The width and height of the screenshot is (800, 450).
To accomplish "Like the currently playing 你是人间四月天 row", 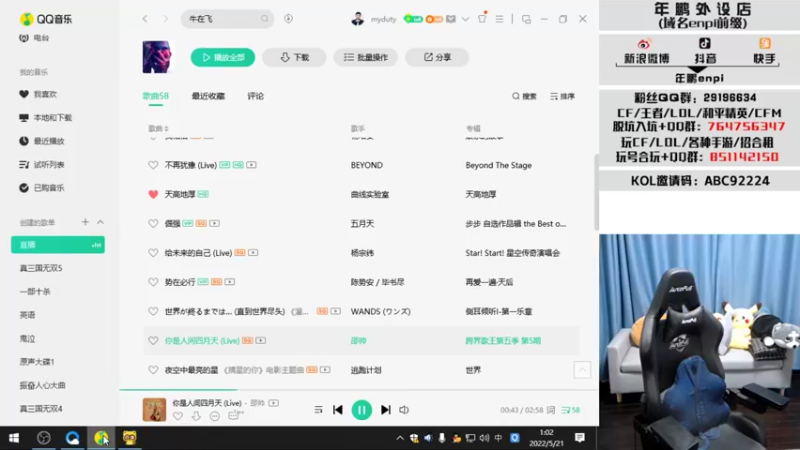I will (x=153, y=340).
